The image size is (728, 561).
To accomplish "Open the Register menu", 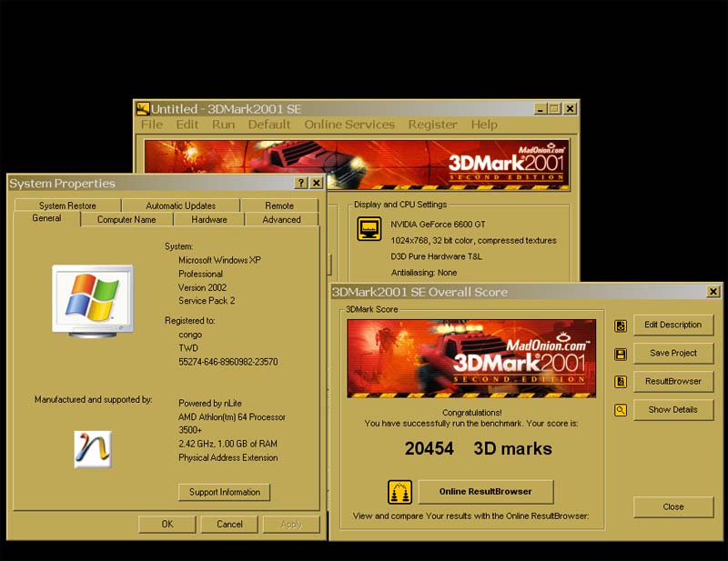I will point(433,125).
